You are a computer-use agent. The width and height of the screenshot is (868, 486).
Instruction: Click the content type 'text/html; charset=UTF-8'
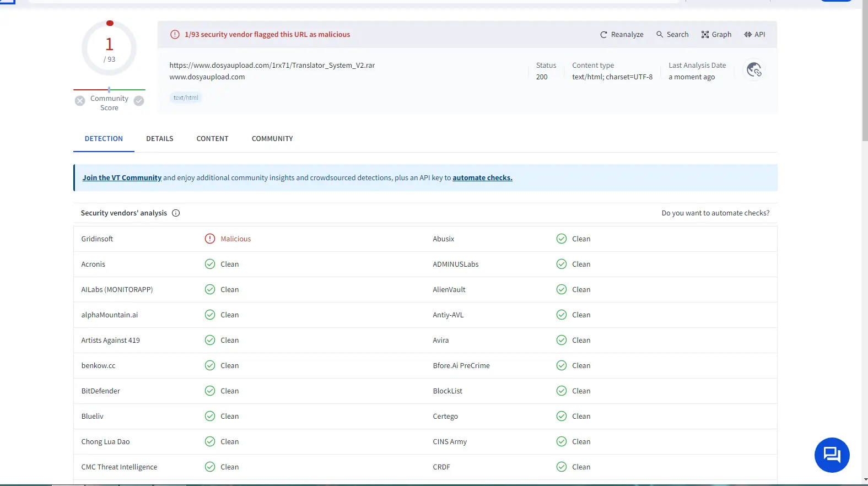point(612,77)
